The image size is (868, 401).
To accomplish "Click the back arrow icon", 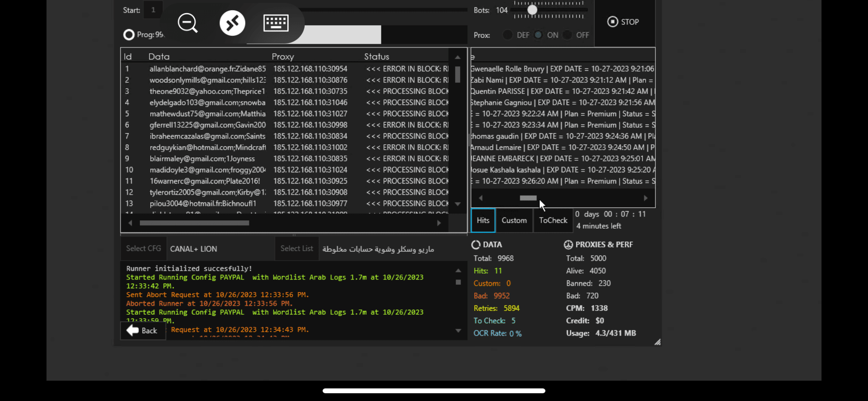I will tap(133, 330).
